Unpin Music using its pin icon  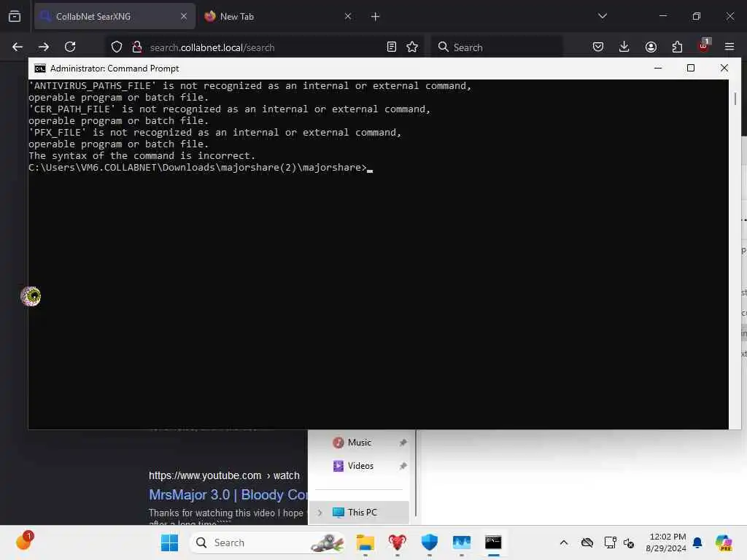(403, 443)
